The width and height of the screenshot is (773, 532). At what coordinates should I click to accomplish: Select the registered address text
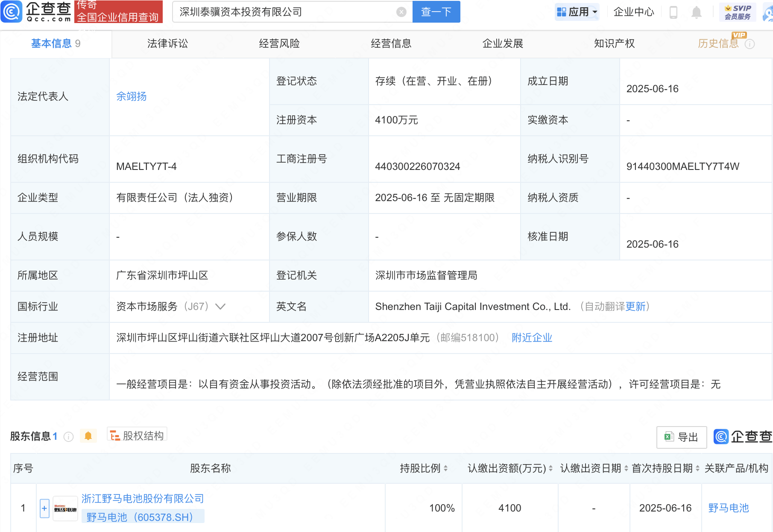point(273,338)
